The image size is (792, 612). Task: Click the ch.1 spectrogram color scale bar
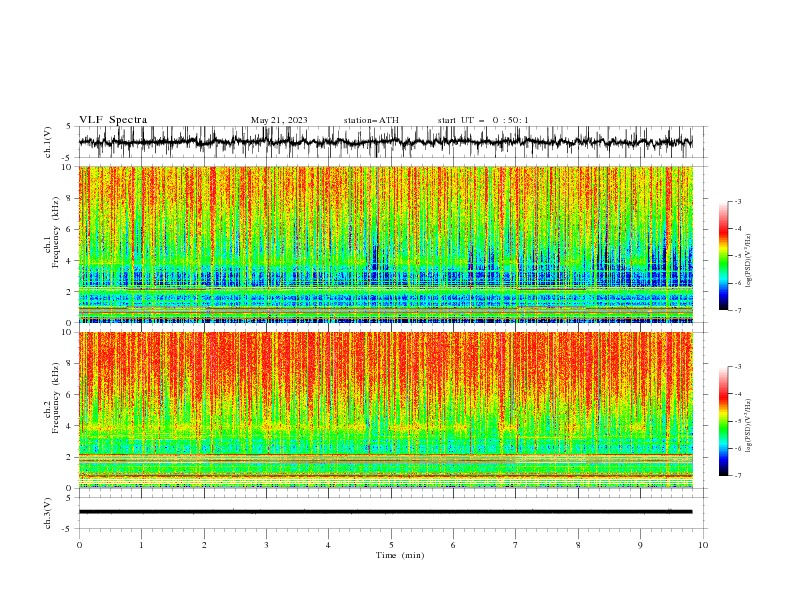coord(723,256)
